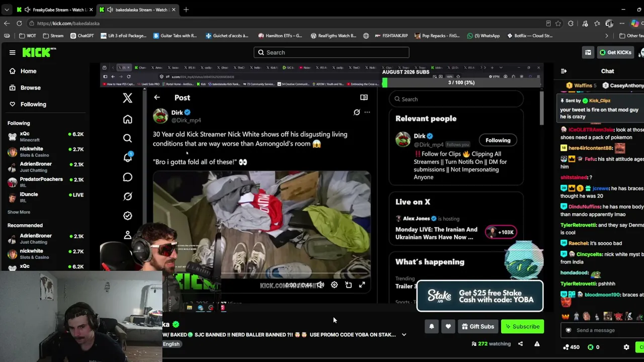The height and width of the screenshot is (362, 644).
Task: Go back in the browser
Action: tap(7, 23)
